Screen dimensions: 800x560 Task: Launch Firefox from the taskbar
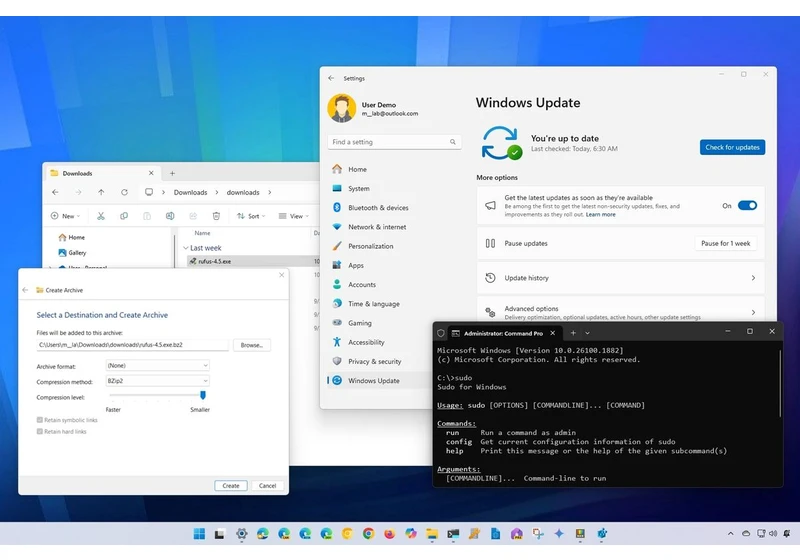pyautogui.click(x=389, y=533)
